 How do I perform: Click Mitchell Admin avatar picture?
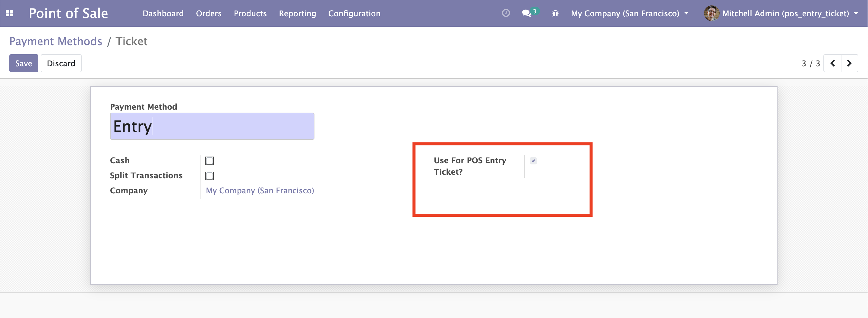click(x=711, y=14)
